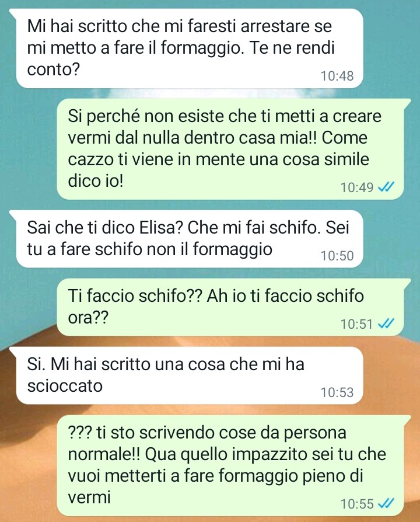Click the 10:50 timestamp
420x522 pixels.
(337, 256)
